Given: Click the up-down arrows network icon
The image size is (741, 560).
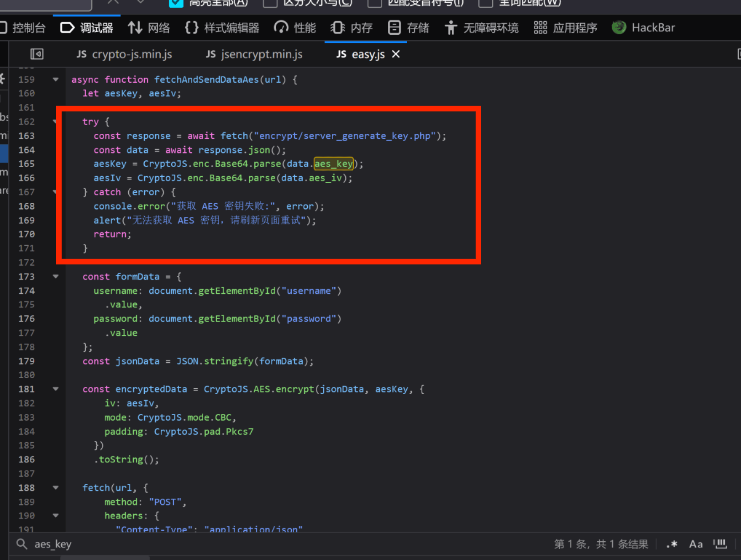Looking at the screenshot, I should tap(135, 28).
